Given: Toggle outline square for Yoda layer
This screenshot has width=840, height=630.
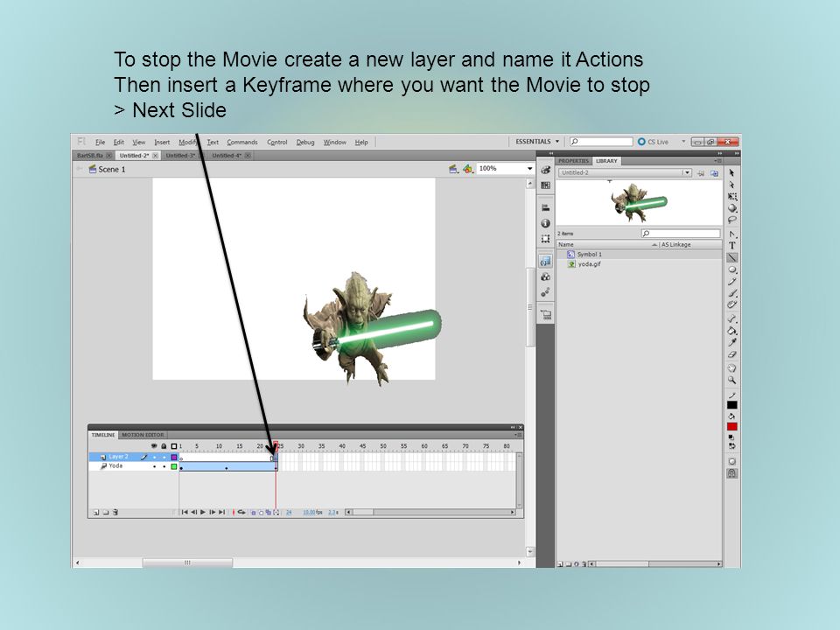Looking at the screenshot, I should click(x=173, y=466).
